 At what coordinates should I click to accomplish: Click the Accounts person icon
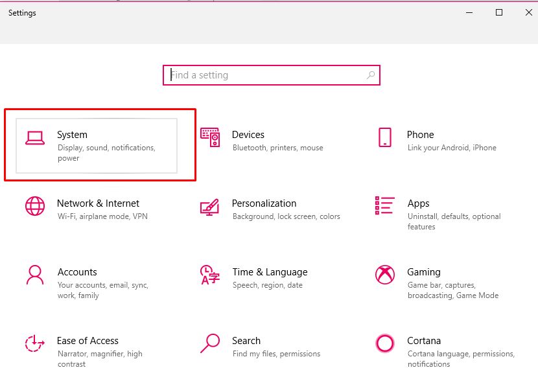point(34,275)
